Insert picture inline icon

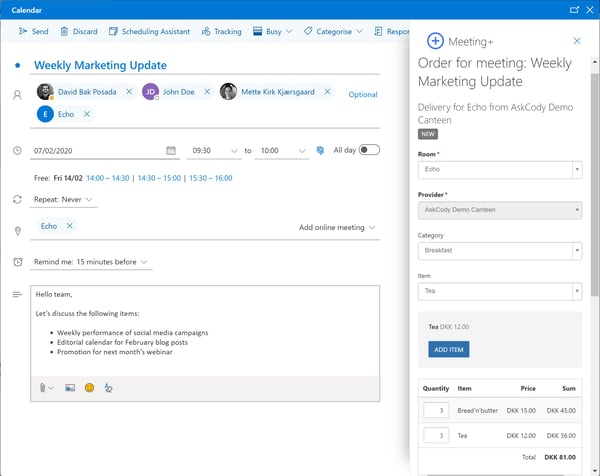(x=70, y=388)
